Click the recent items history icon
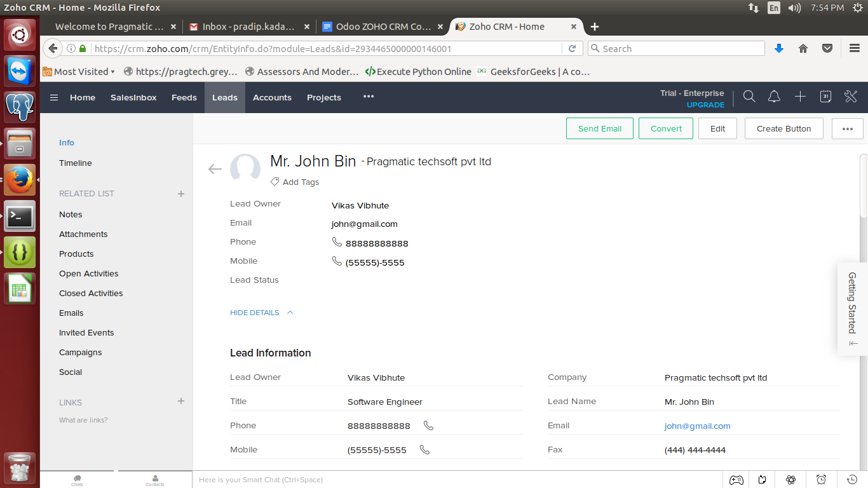868x488 pixels. 852,480
